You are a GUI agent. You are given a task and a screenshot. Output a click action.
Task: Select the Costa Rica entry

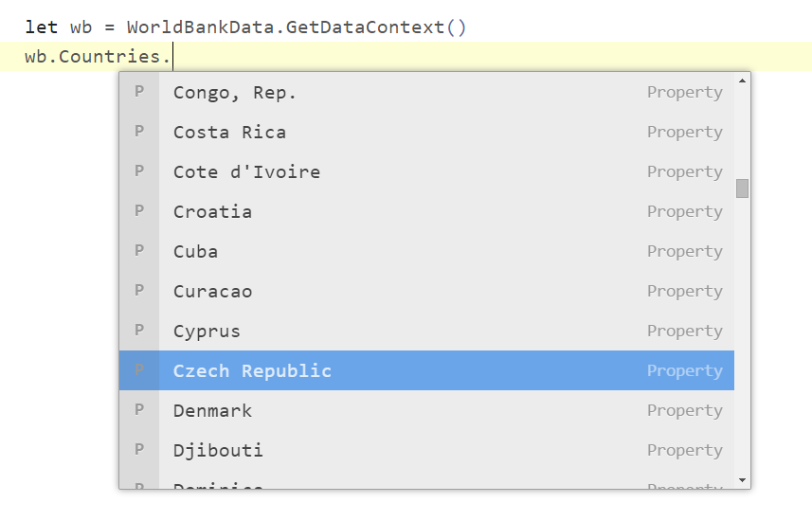click(x=426, y=132)
